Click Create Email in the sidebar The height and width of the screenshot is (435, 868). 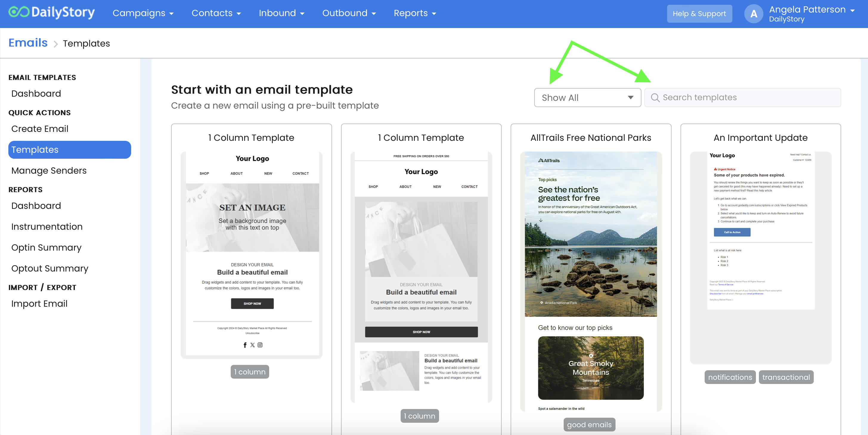(x=40, y=129)
